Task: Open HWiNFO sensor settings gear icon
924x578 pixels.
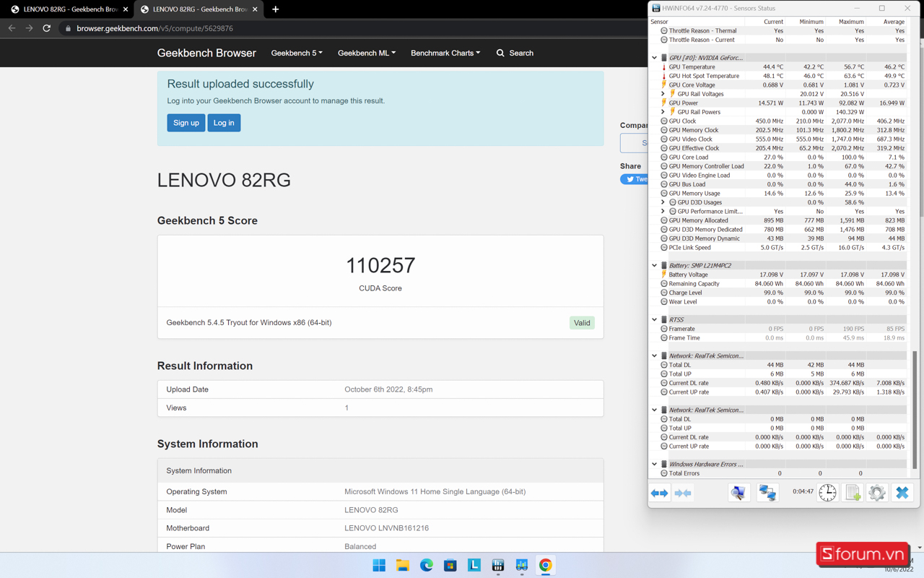Action: tap(877, 493)
